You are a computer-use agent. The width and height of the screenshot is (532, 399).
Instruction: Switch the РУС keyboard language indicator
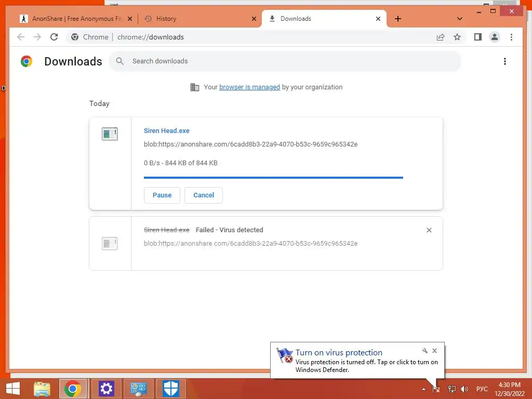pyautogui.click(x=482, y=389)
